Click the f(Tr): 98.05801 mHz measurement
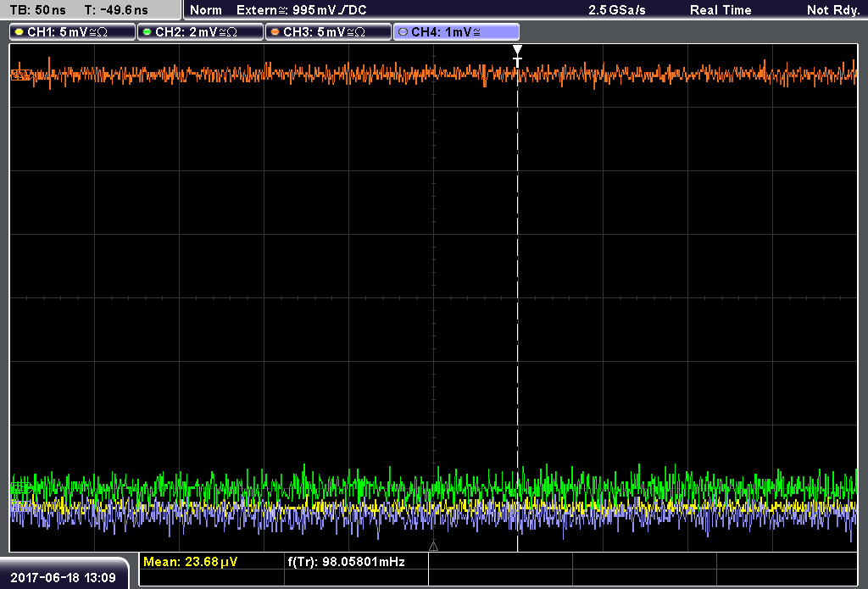 coord(347,562)
